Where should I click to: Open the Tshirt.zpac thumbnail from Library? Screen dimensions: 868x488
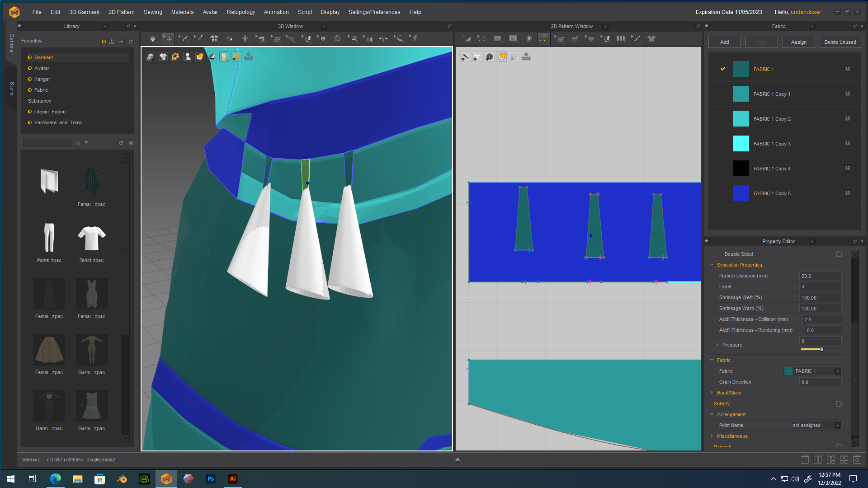point(91,237)
